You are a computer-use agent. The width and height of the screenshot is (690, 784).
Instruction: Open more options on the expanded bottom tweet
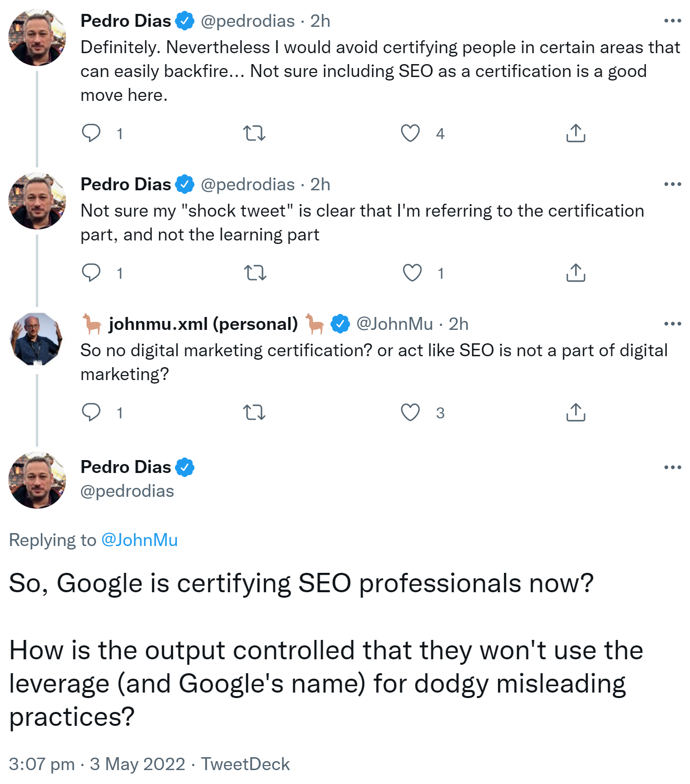tap(674, 466)
